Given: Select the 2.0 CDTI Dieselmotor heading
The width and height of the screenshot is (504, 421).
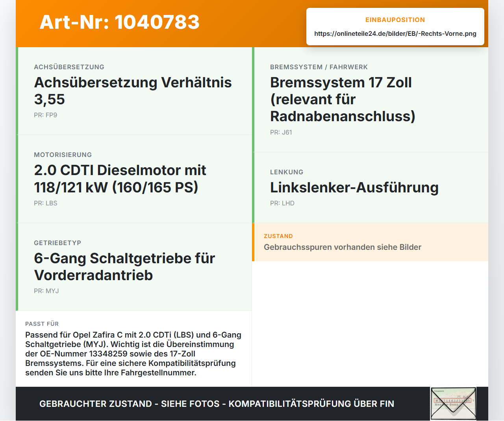Looking at the screenshot, I should [120, 179].
